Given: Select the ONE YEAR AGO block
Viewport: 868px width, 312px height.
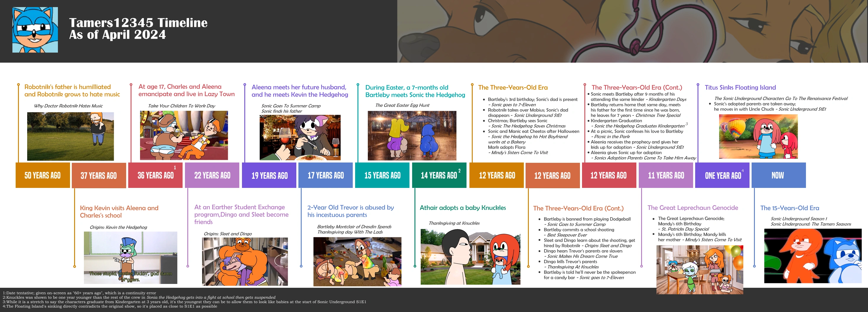Looking at the screenshot, I should point(722,175).
